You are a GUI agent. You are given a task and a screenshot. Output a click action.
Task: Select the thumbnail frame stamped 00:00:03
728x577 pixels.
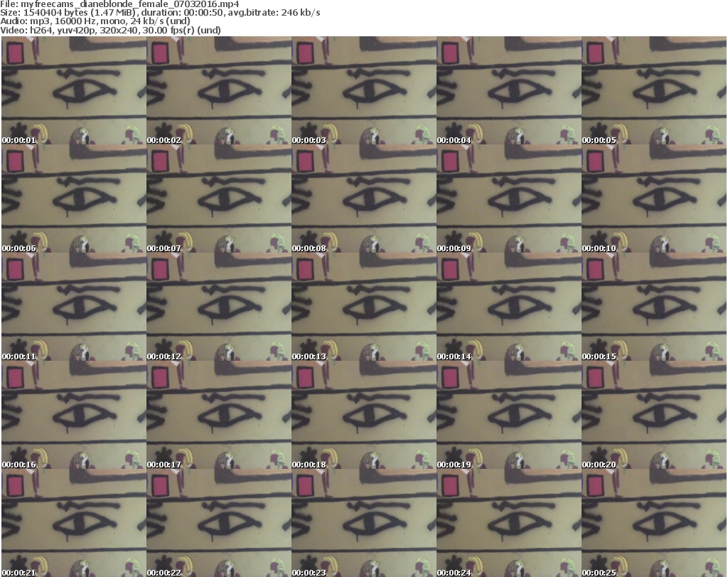[363, 90]
